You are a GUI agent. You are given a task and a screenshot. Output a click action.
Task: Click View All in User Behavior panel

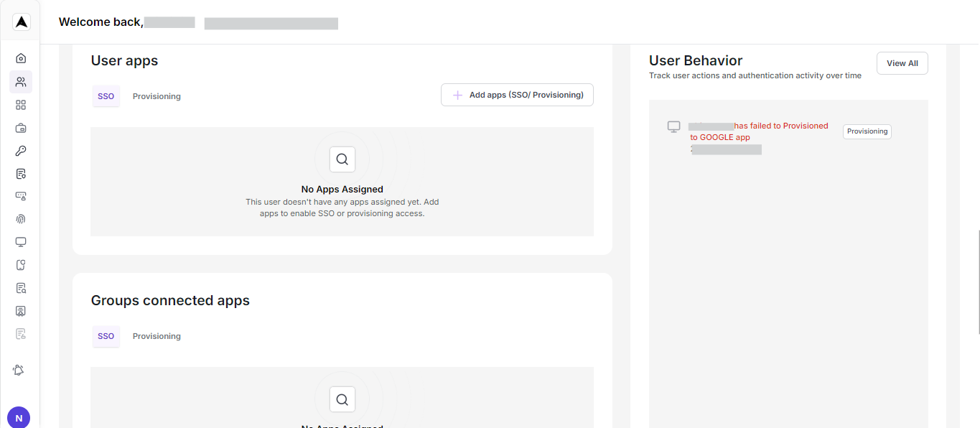tap(902, 62)
